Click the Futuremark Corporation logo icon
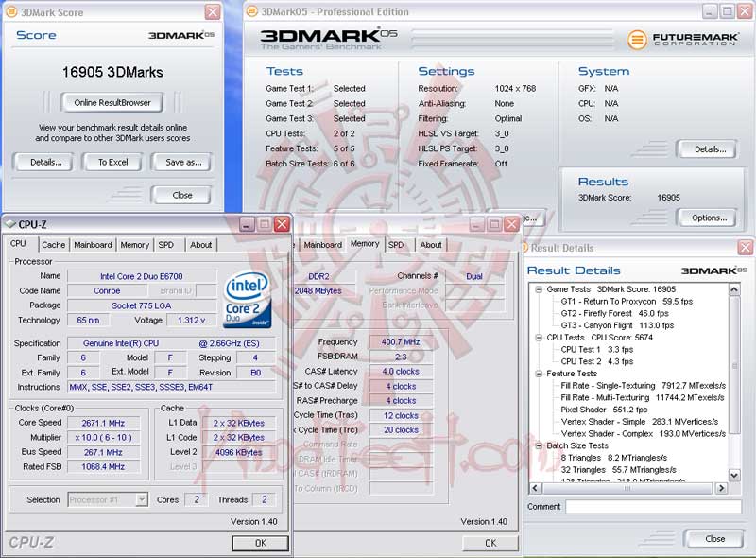Viewport: 756px width, 558px height. point(637,39)
